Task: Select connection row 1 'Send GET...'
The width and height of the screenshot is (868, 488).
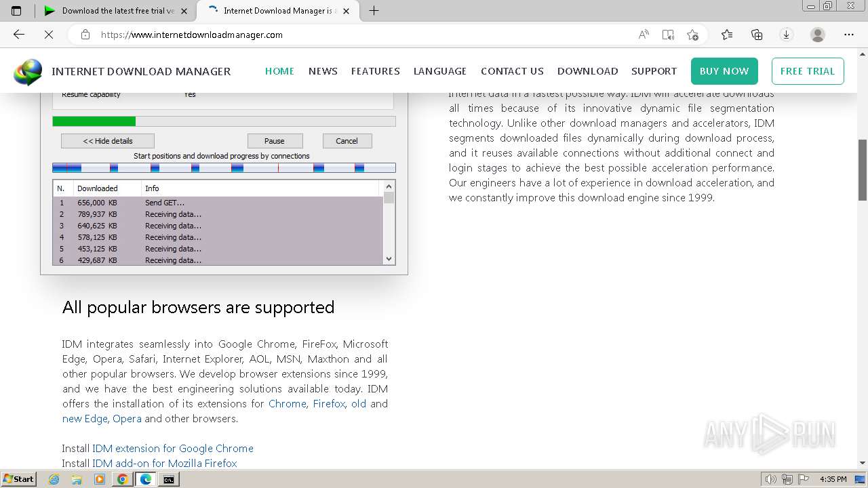Action: click(x=218, y=203)
